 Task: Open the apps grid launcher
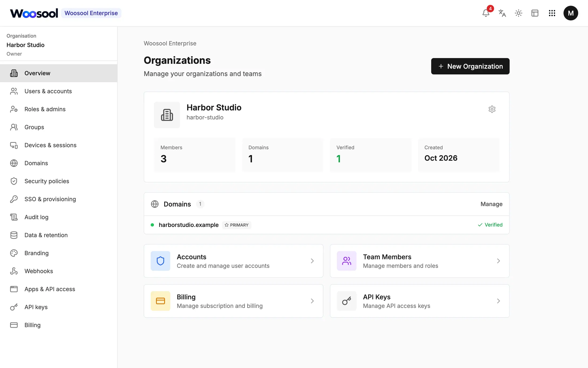552,13
